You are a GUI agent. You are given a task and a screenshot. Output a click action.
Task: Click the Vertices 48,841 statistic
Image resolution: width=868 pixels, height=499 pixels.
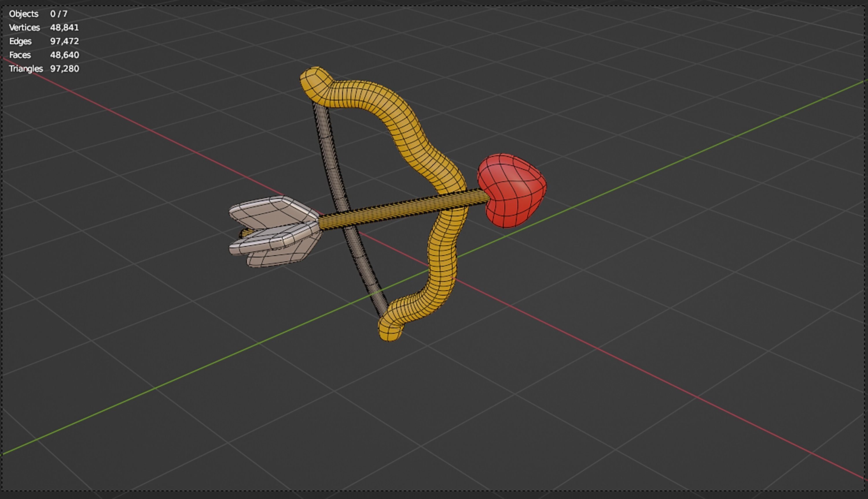44,27
